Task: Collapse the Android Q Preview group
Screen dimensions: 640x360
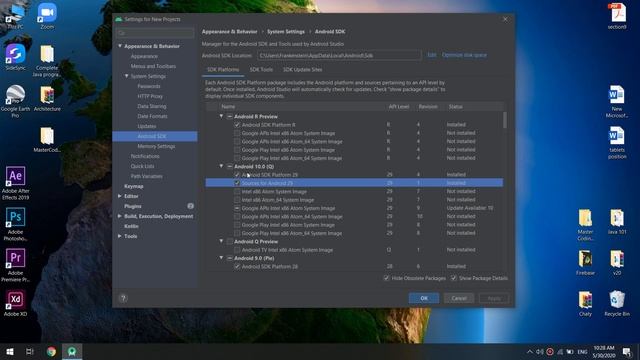Action: [x=221, y=241]
